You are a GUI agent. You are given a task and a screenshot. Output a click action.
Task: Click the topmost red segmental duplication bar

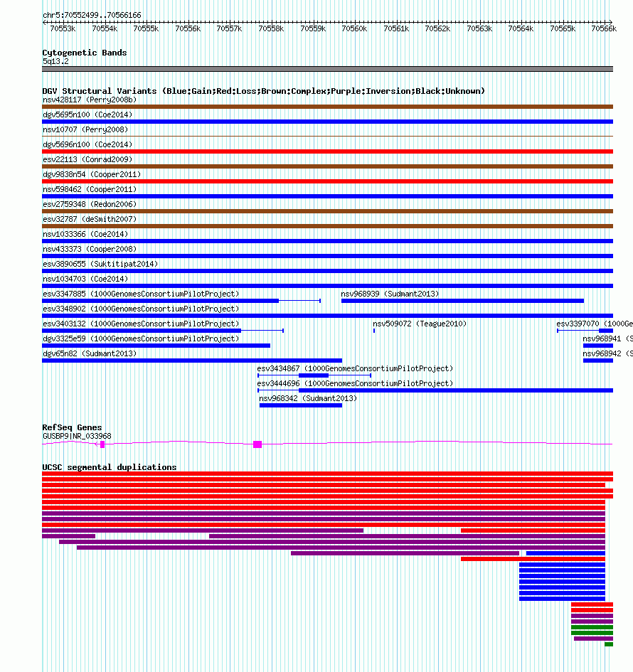327,474
